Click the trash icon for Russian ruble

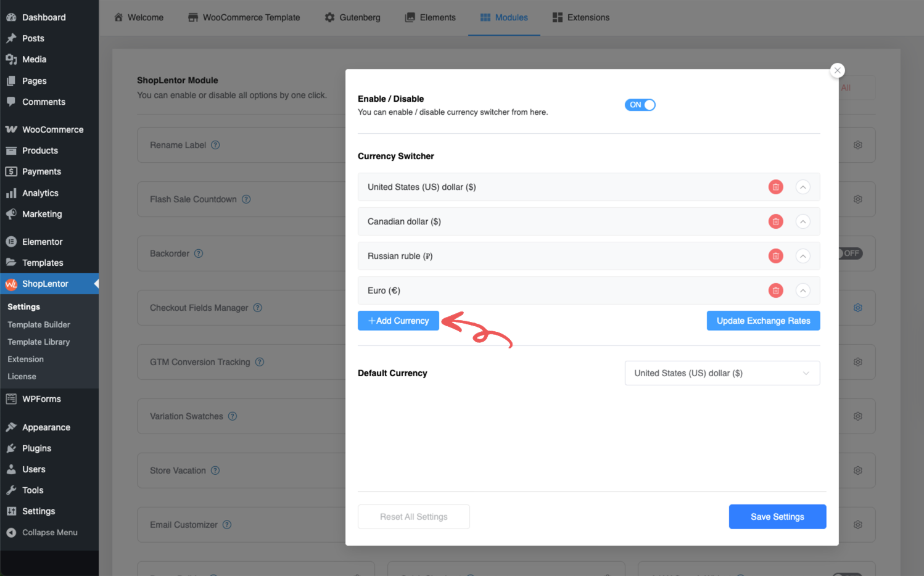pyautogui.click(x=775, y=256)
